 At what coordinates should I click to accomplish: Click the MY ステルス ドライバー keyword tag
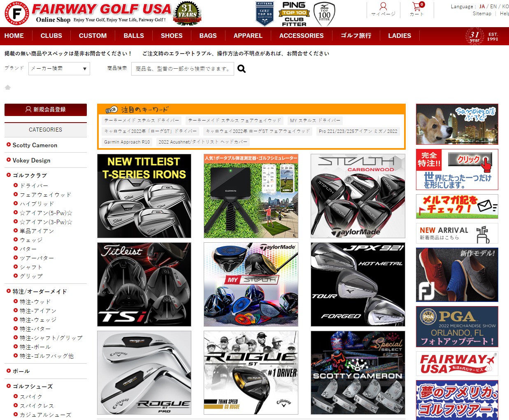coord(315,121)
